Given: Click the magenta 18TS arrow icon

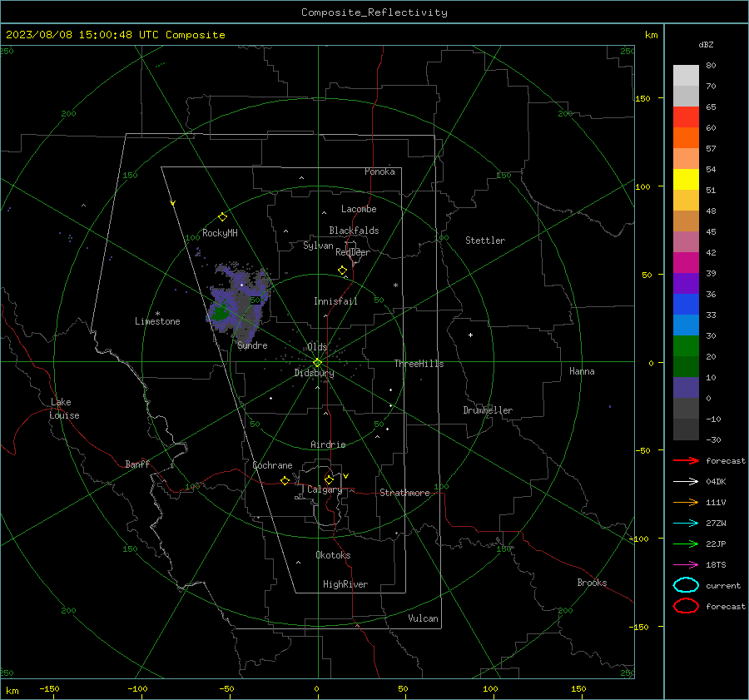Looking at the screenshot, I should (686, 564).
